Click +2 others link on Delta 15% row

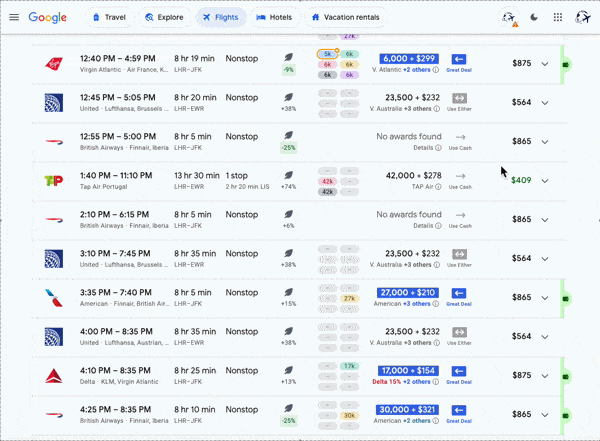tap(417, 382)
